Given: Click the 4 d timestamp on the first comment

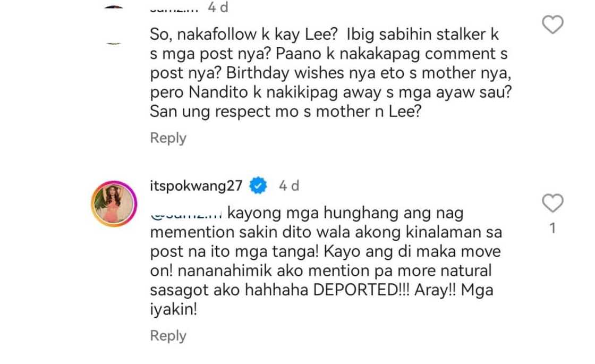Looking at the screenshot, I should click(x=219, y=7).
